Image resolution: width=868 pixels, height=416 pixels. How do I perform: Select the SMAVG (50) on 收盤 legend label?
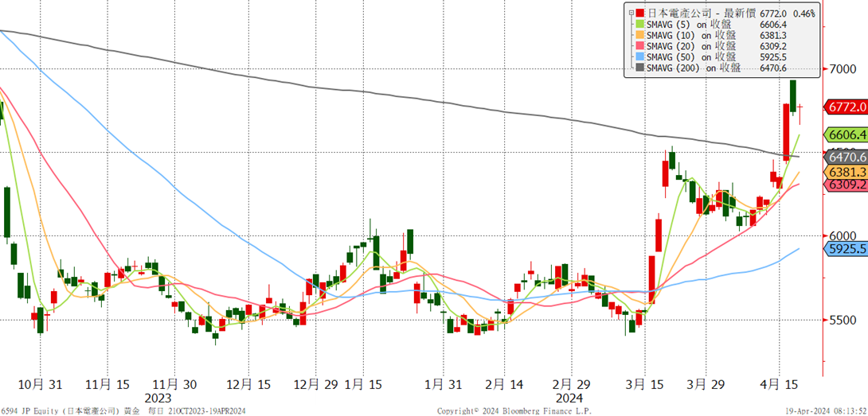point(691,57)
